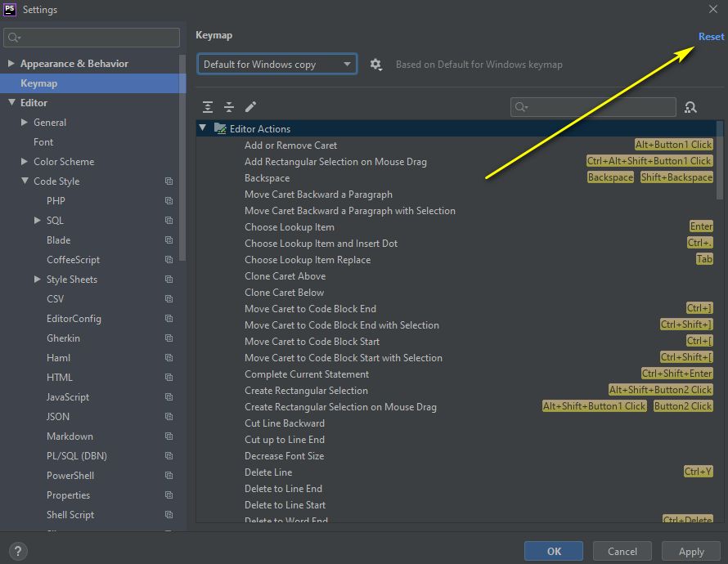This screenshot has height=564, width=728.
Task: Select Add or Remove Caret action
Action: tap(455, 145)
